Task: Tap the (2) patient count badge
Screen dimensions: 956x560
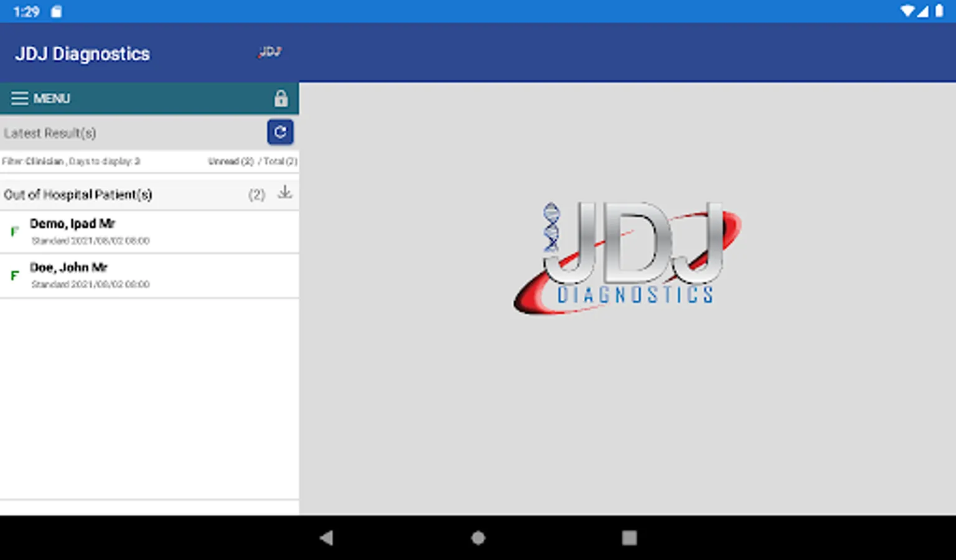Action: pos(256,195)
